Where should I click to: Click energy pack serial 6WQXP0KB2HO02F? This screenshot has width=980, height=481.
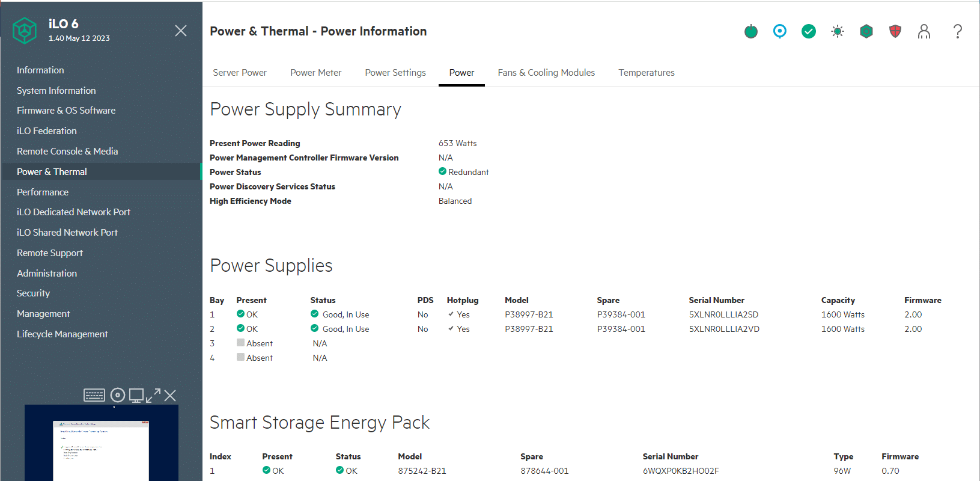681,471
